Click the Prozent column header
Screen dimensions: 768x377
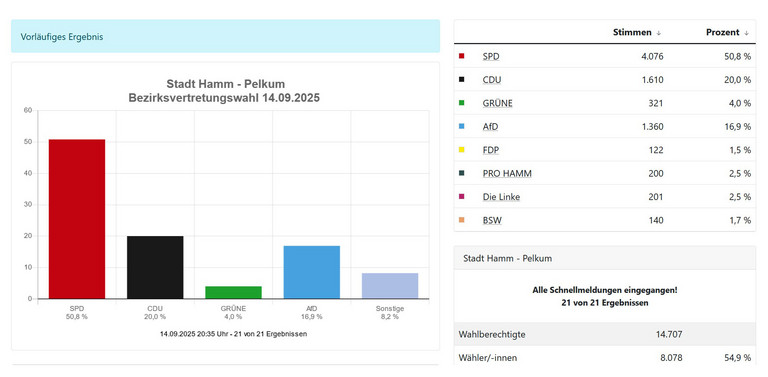[722, 32]
